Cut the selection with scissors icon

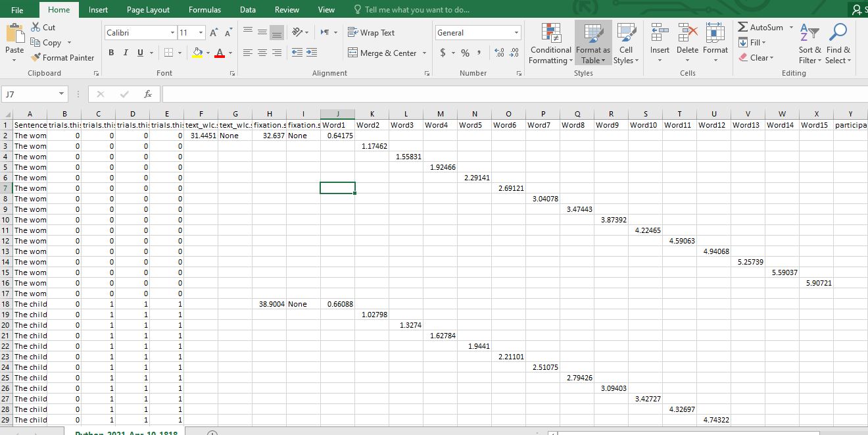pyautogui.click(x=43, y=28)
